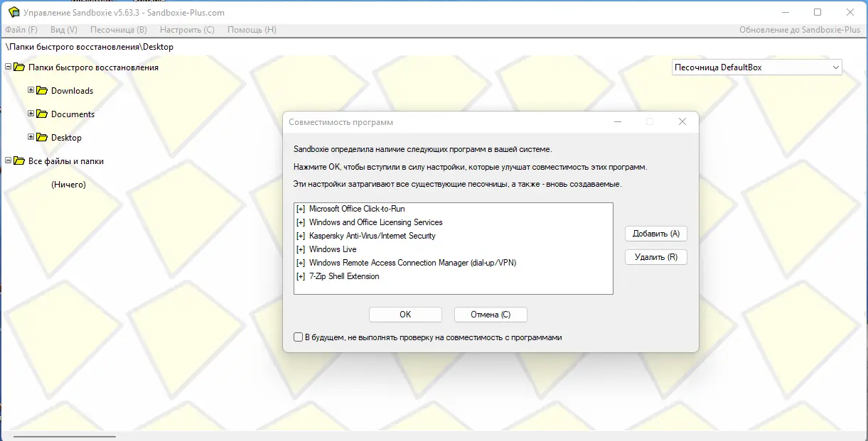This screenshot has height=441, width=868.
Task: Click the Все файлы и папки folder icon
Action: [19, 161]
